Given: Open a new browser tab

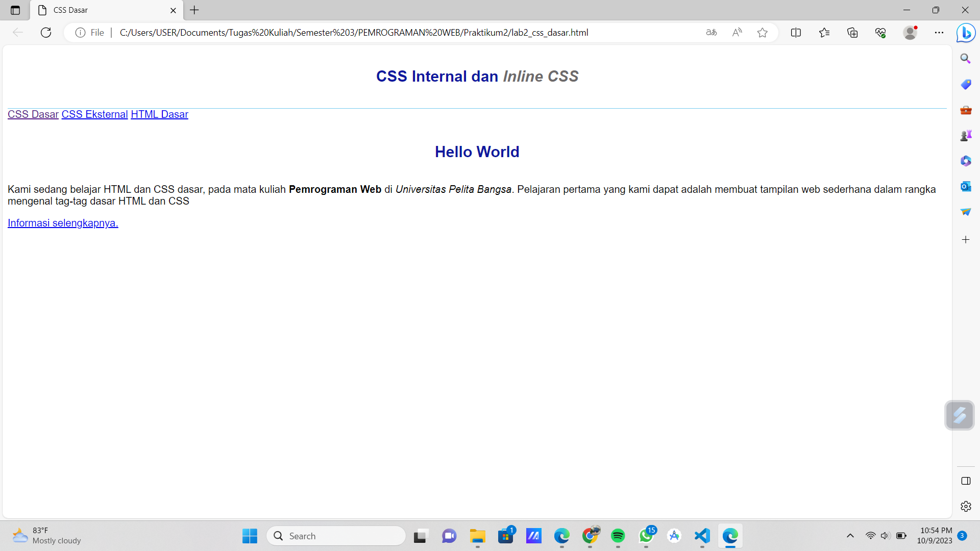Looking at the screenshot, I should click(x=194, y=10).
